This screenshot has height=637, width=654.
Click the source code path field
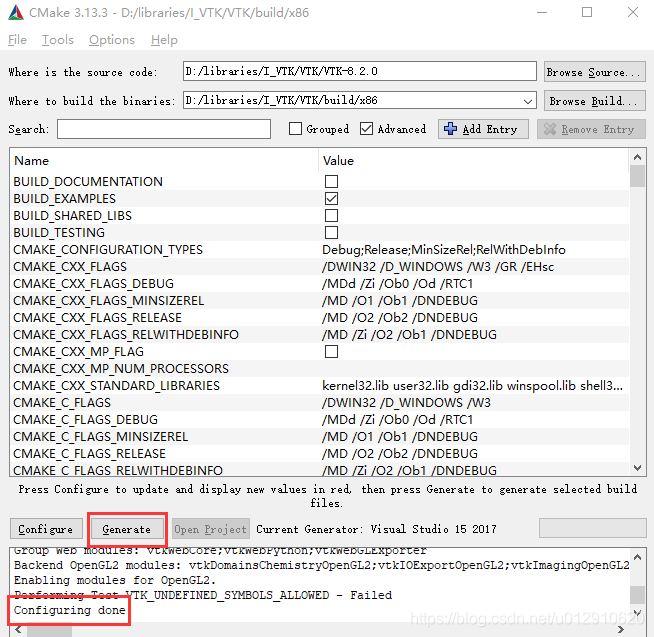pos(360,72)
